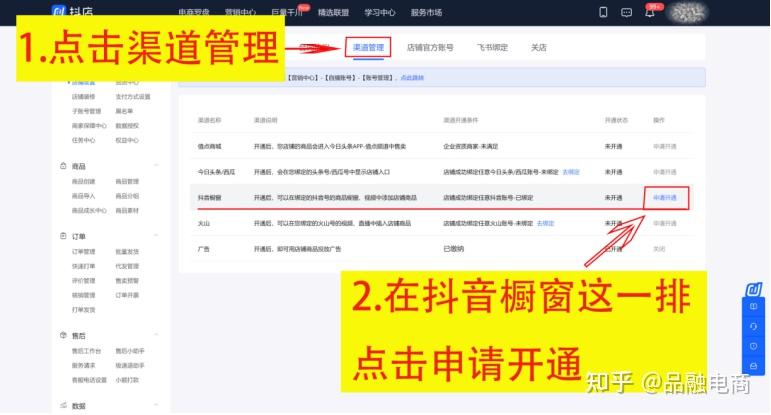The width and height of the screenshot is (771, 415).
Task: Click 去绑定 in the 今日头条/西瓜 row
Action: (x=571, y=172)
